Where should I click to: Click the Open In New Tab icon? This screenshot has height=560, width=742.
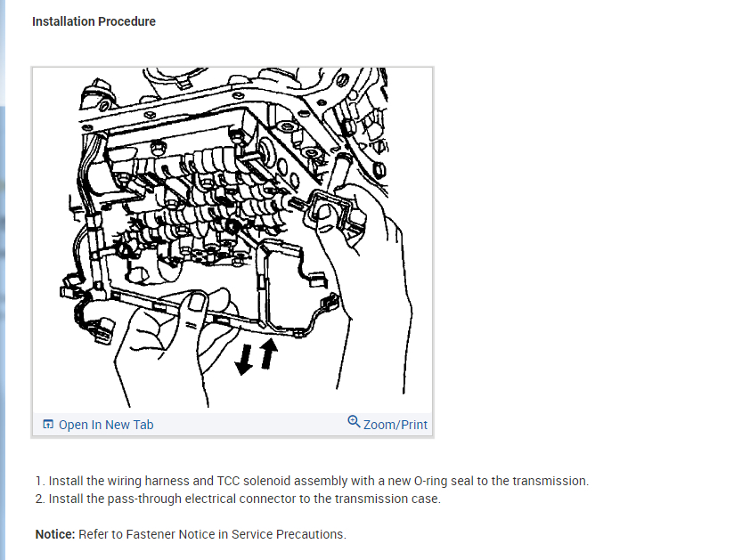click(x=48, y=425)
